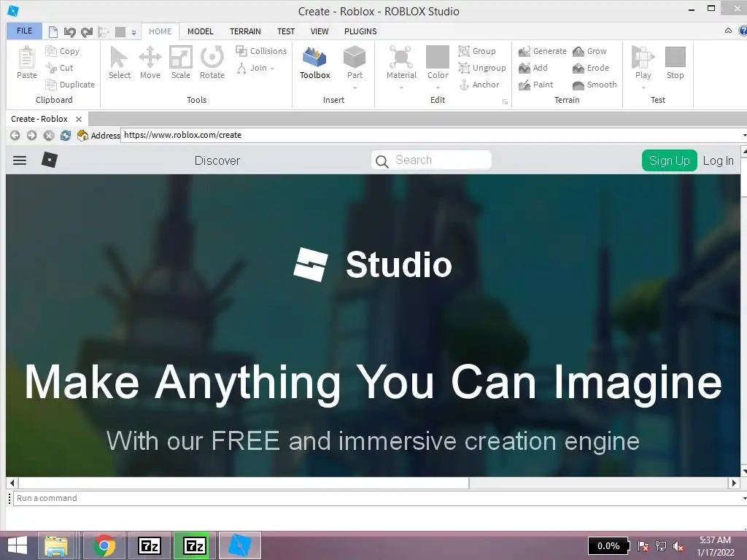
Task: Click the Add terrain tool
Action: [x=533, y=68]
